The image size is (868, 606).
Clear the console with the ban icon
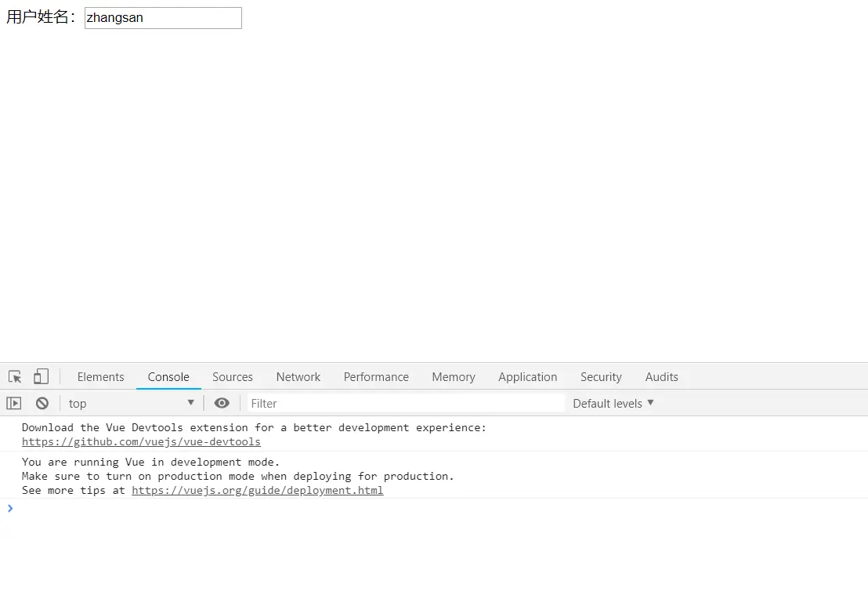(x=42, y=403)
